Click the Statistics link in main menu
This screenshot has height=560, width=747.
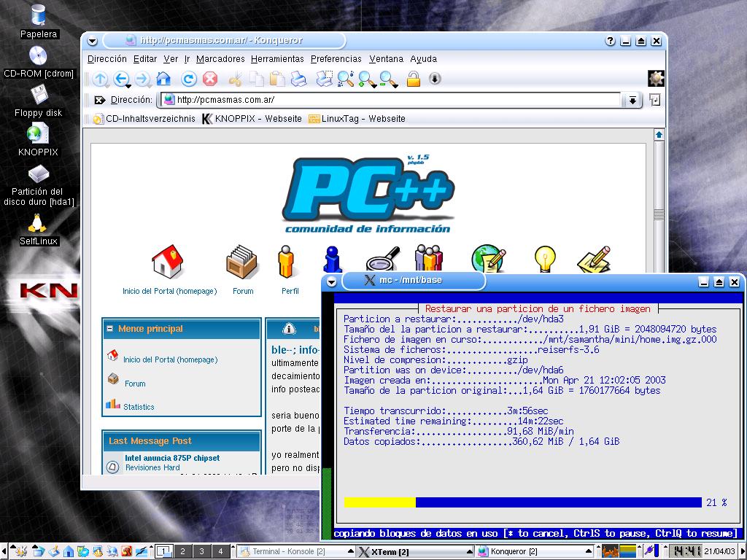point(139,407)
